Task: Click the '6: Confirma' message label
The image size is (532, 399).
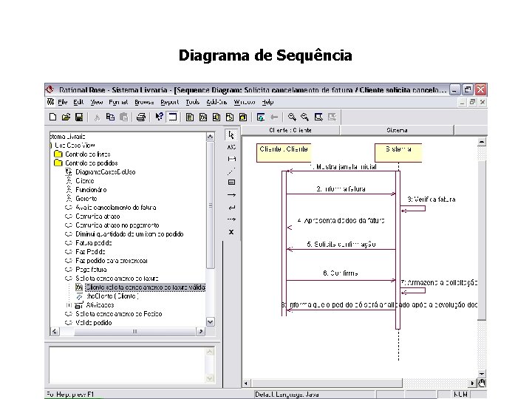Action: click(x=341, y=273)
